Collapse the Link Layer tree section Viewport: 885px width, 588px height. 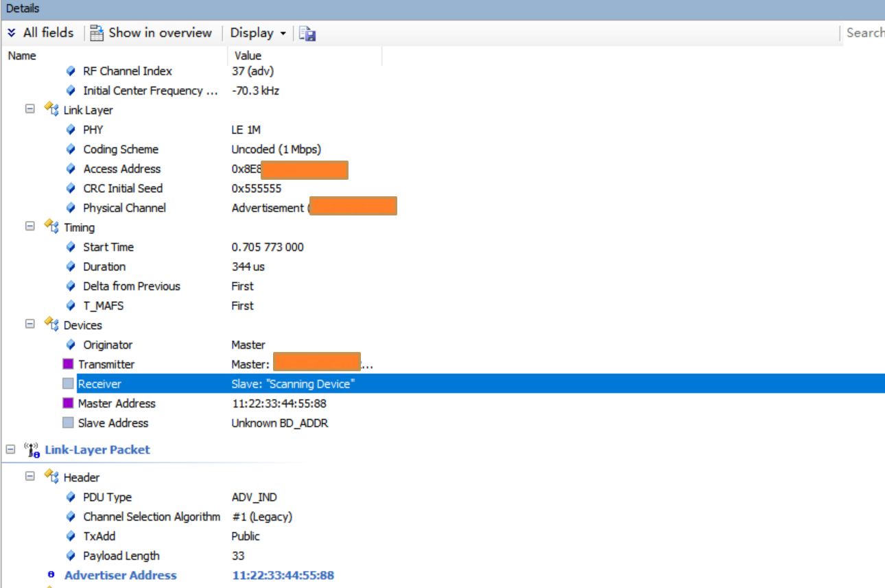tap(29, 109)
